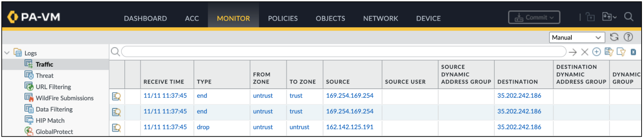
Task: Open detailed log view for first row
Action: pos(116,96)
